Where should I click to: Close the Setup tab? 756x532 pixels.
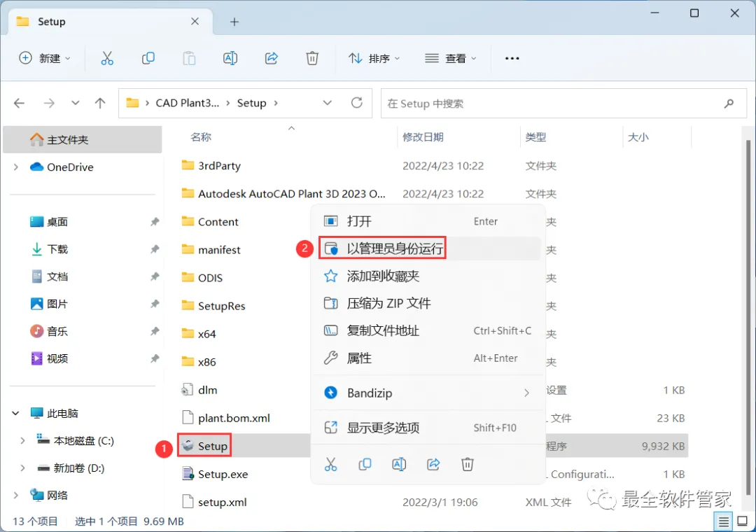[x=195, y=21]
